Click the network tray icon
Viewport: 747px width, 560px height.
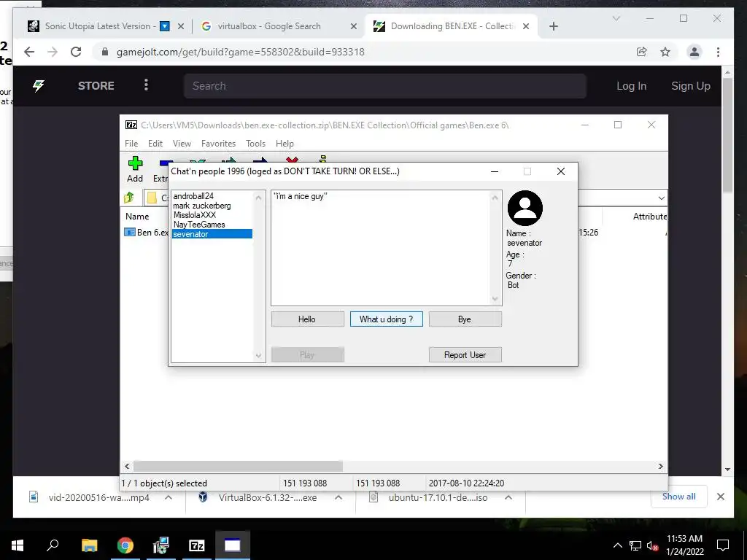(635, 545)
